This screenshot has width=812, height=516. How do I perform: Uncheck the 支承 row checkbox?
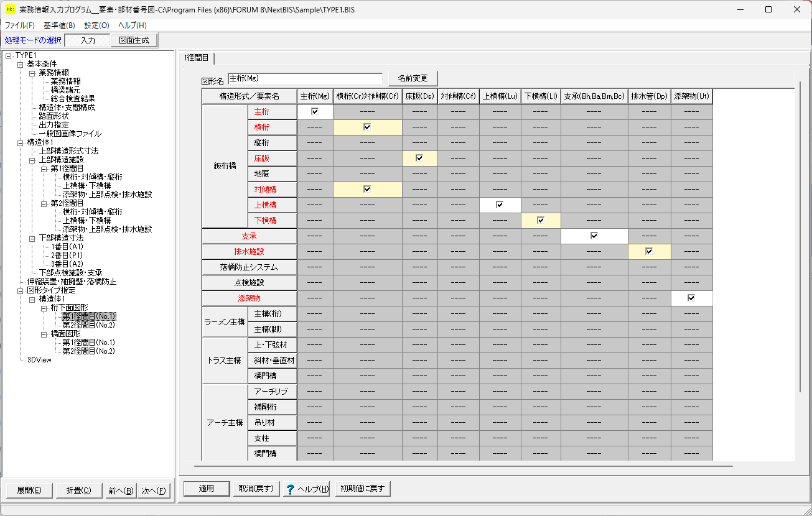(x=594, y=236)
